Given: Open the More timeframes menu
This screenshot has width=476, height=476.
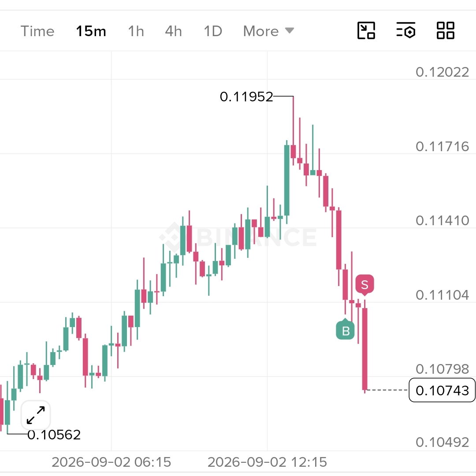Looking at the screenshot, I should click(x=268, y=31).
